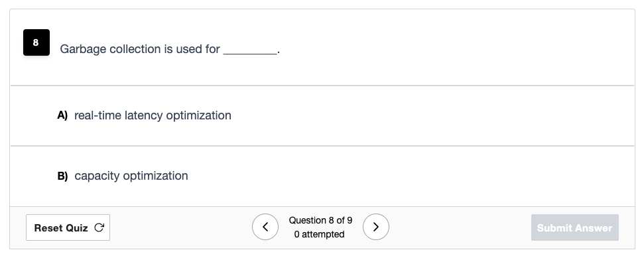Click Reset Quiz button

click(68, 227)
